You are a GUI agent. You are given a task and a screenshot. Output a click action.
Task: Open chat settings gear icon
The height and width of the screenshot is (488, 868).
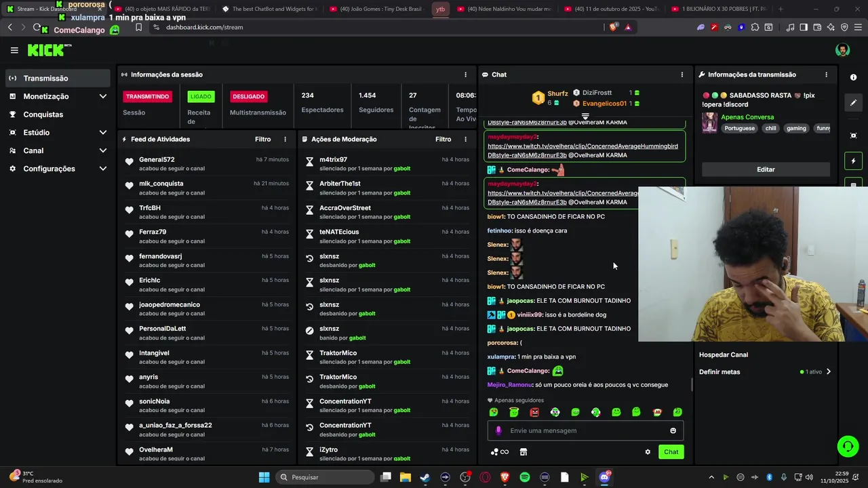pyautogui.click(x=648, y=452)
